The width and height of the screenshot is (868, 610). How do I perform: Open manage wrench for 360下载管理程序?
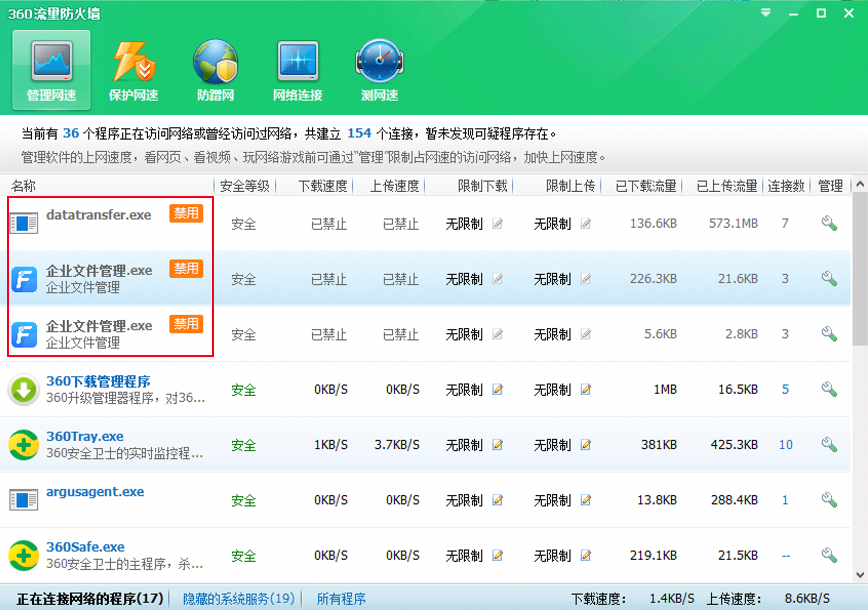point(829,390)
